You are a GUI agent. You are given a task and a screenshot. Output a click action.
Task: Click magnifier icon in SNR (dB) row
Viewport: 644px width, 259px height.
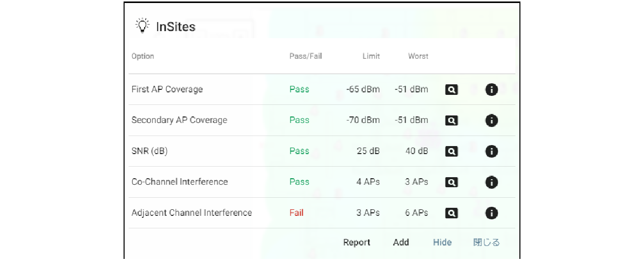coord(452,151)
